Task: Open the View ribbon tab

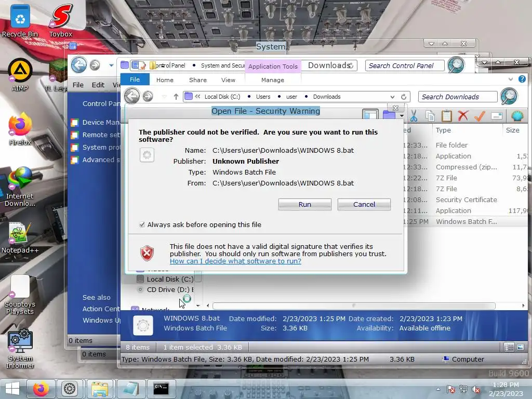Action: (x=228, y=80)
